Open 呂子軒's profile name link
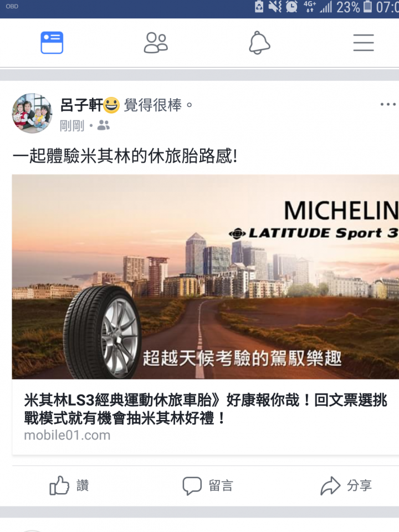The image size is (399, 532). pyautogui.click(x=81, y=105)
